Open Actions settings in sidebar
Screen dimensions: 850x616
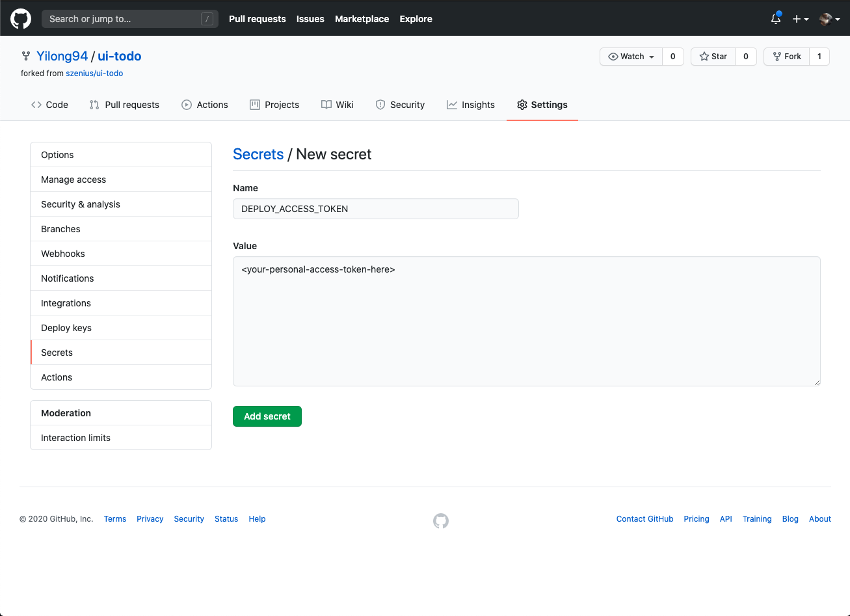tap(121, 377)
